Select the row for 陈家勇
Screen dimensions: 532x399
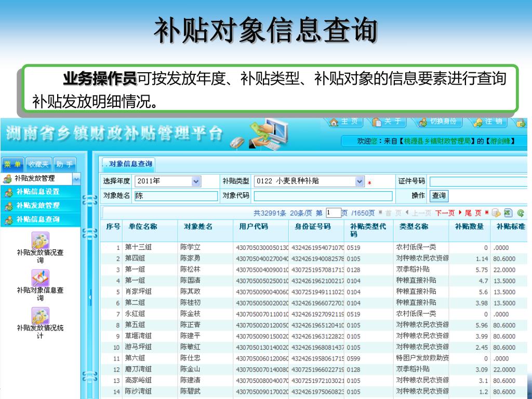(314, 259)
